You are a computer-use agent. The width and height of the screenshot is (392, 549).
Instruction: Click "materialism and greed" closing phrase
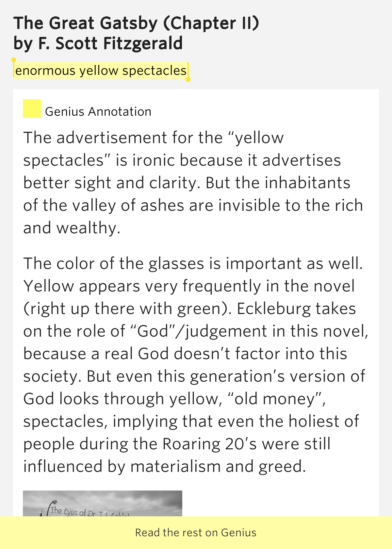click(x=218, y=467)
